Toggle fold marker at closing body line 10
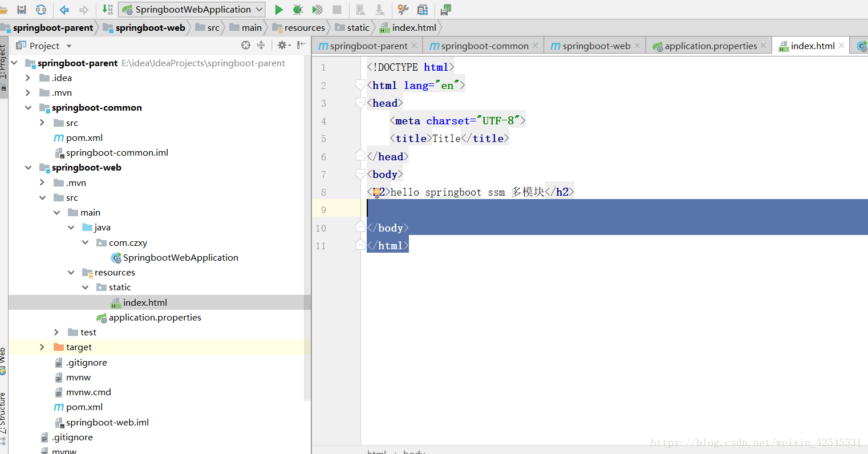The image size is (868, 454). pos(360,226)
